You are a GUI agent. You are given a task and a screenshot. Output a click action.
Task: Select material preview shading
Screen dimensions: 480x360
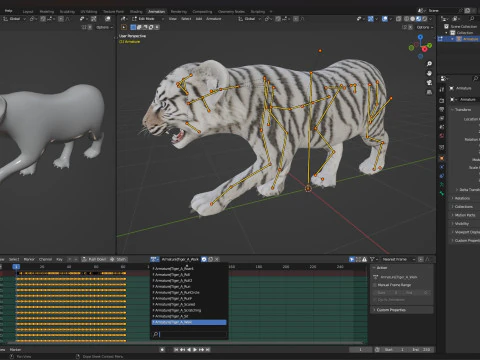(x=419, y=19)
